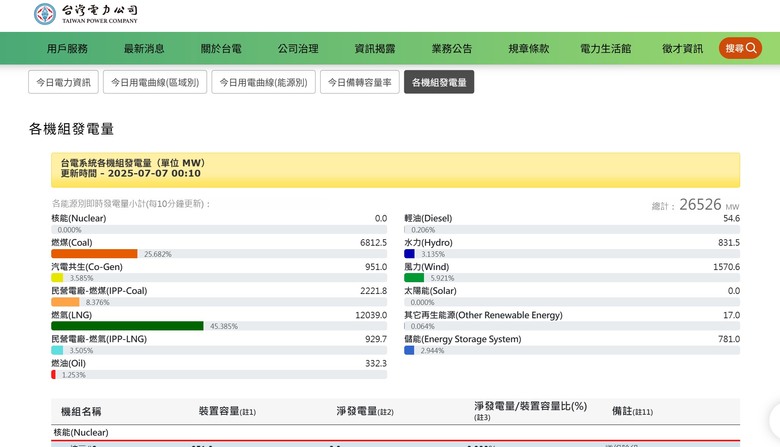
Task: Click the 民營電廠-燃煤(IPP-Coal) label
Action: [x=99, y=291]
